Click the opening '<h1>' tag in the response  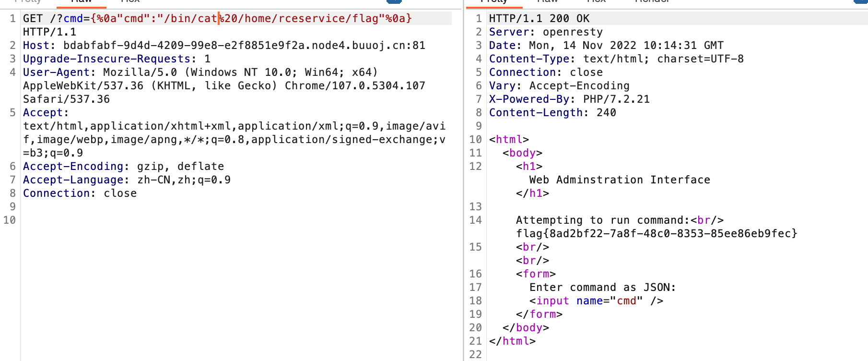[x=529, y=166]
